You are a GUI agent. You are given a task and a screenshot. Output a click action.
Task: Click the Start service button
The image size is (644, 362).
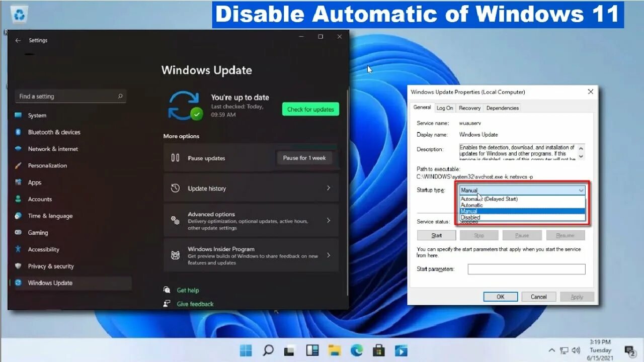click(437, 235)
